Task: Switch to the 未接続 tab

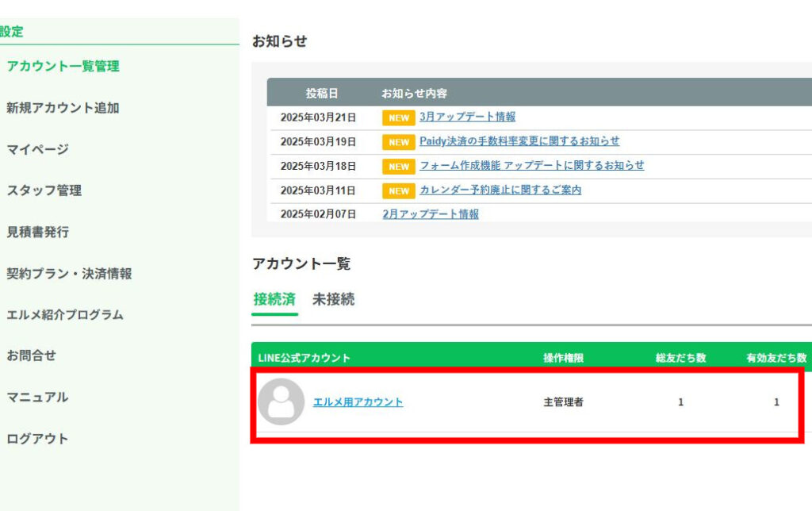Action: pyautogui.click(x=333, y=300)
